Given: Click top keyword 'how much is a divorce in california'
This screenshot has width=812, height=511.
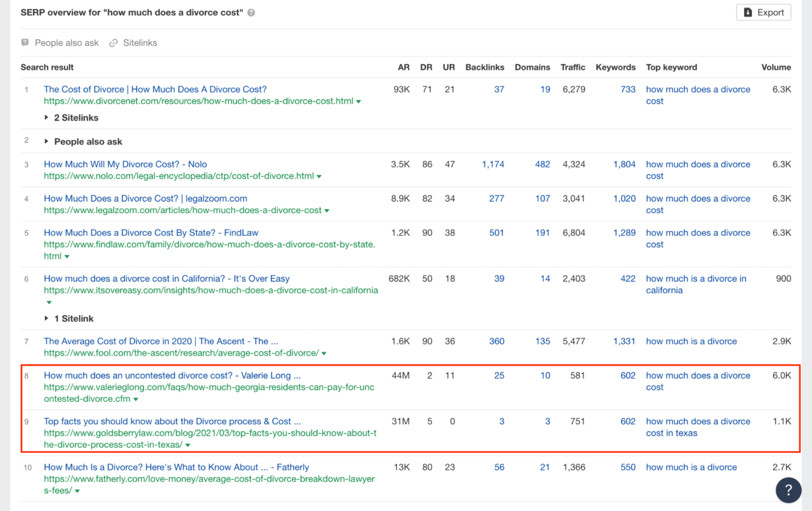Looking at the screenshot, I should (696, 284).
